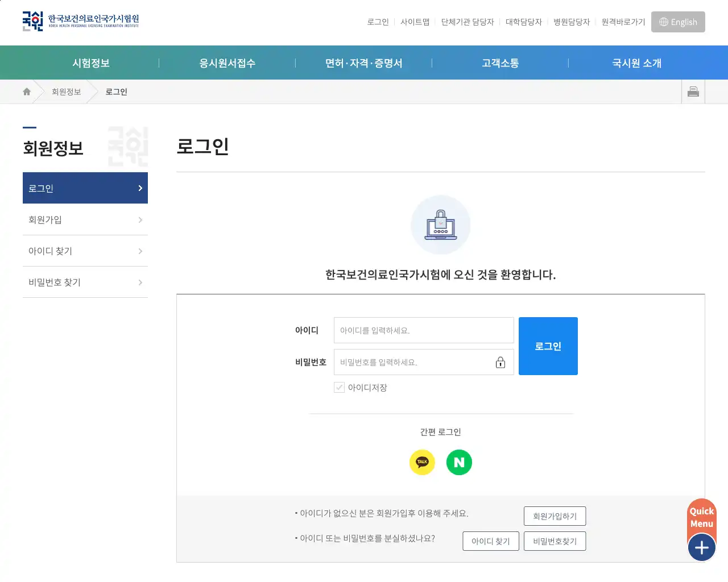Open the 국시원 소개 main menu
This screenshot has width=728, height=582.
[x=637, y=63]
